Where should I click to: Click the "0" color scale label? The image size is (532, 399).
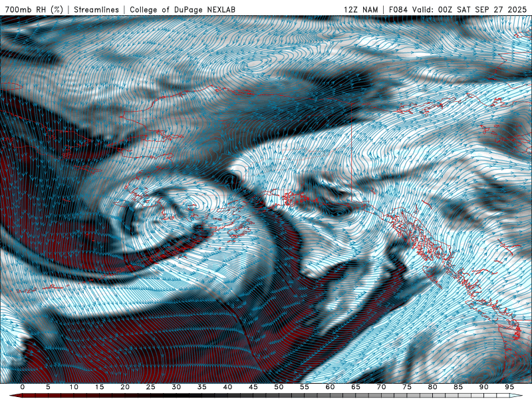point(23,387)
